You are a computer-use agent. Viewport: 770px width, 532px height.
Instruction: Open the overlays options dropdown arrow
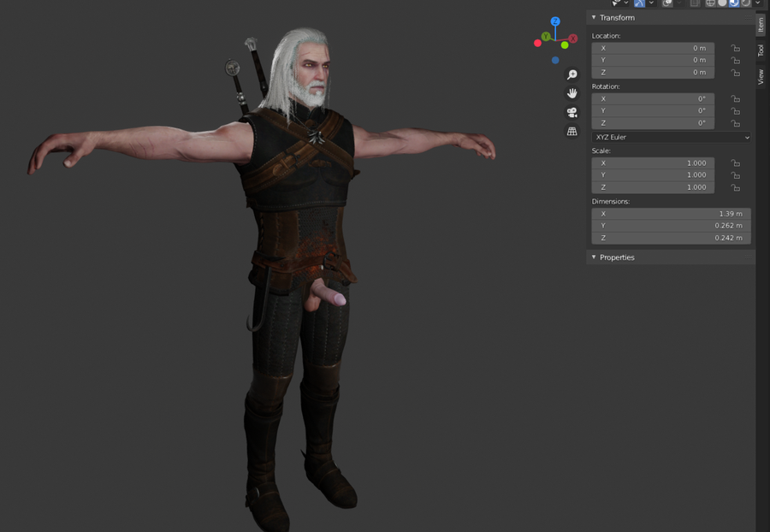[x=679, y=3]
